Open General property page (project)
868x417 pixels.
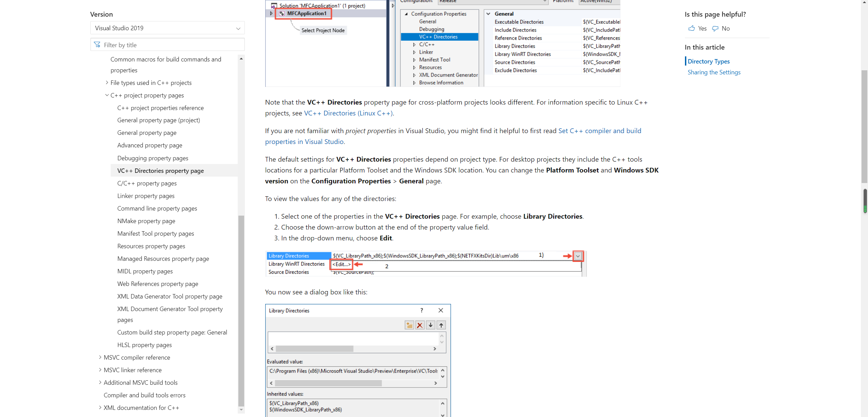coord(159,120)
